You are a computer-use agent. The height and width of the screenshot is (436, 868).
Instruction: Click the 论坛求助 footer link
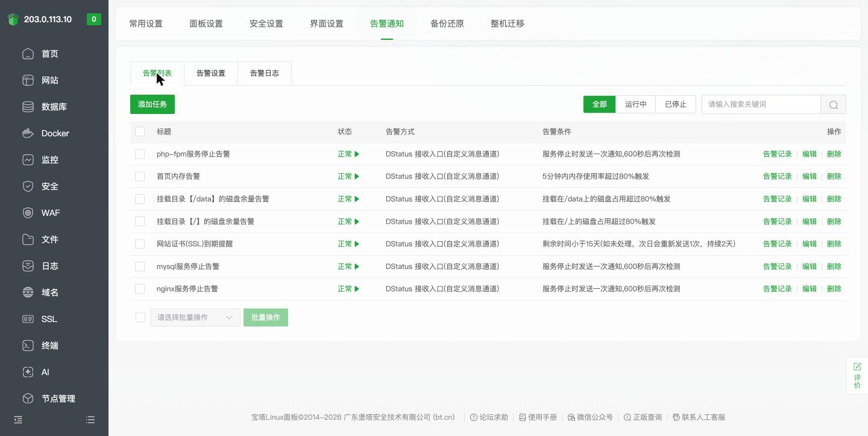tap(489, 417)
